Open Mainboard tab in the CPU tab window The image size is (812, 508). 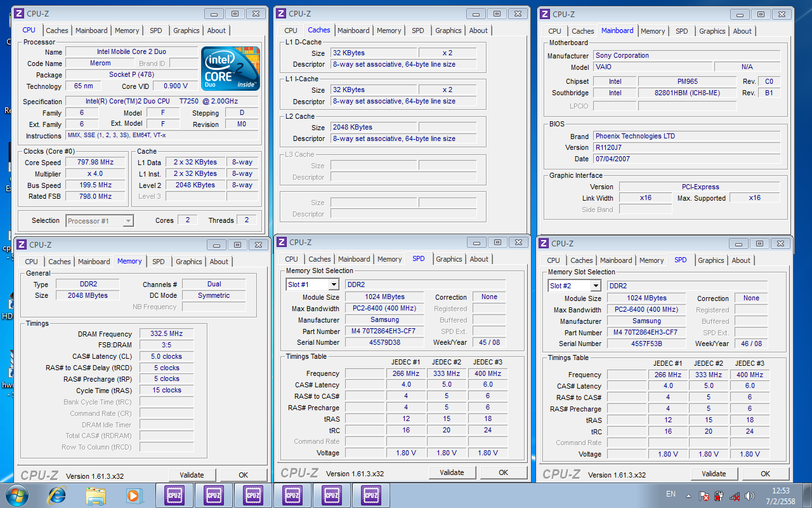[91, 30]
